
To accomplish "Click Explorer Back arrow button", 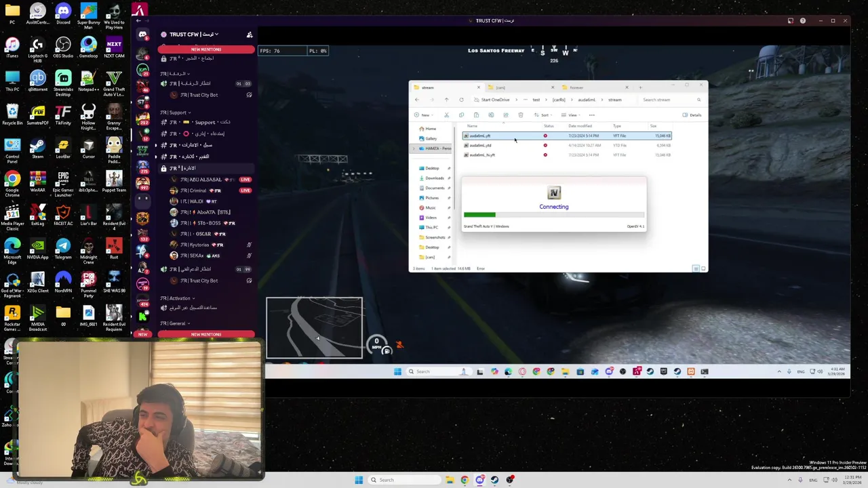I will click(x=417, y=100).
